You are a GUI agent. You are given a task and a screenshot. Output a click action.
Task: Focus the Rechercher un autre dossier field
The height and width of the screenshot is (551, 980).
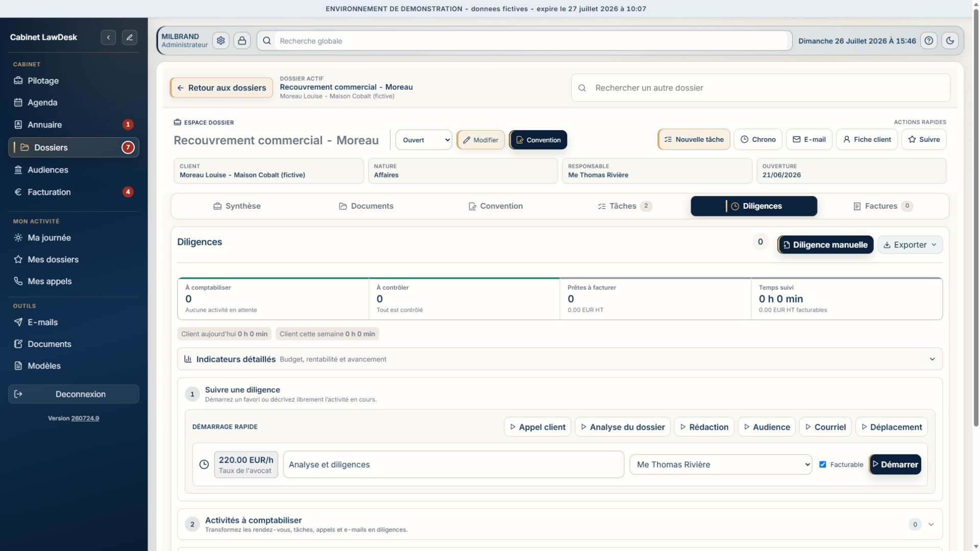click(761, 88)
